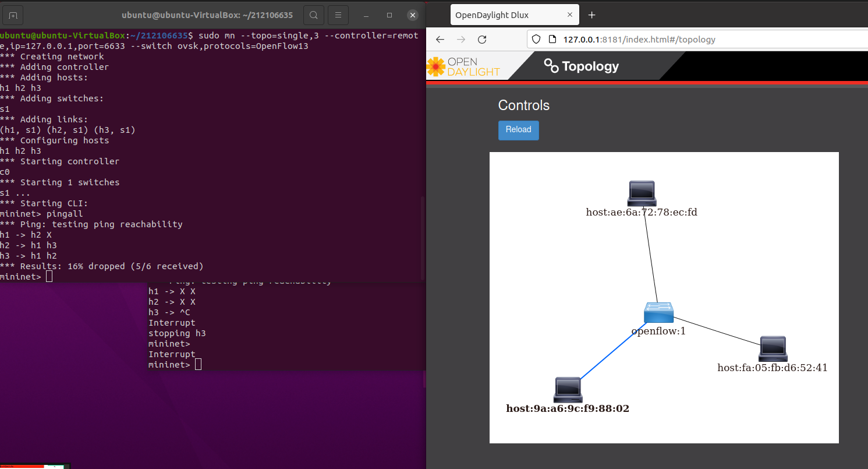Image resolution: width=868 pixels, height=469 pixels.
Task: Click the Reload topology button
Action: coord(519,130)
